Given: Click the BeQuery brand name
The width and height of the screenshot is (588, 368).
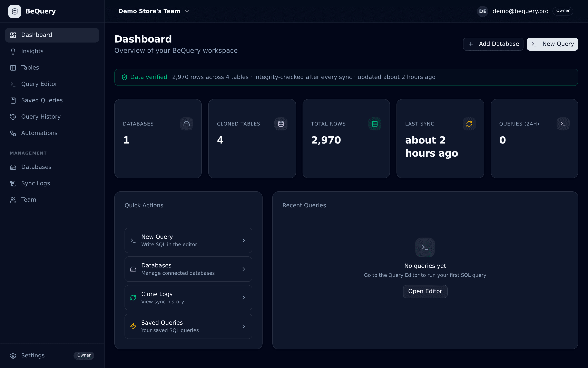Looking at the screenshot, I should [x=41, y=11].
